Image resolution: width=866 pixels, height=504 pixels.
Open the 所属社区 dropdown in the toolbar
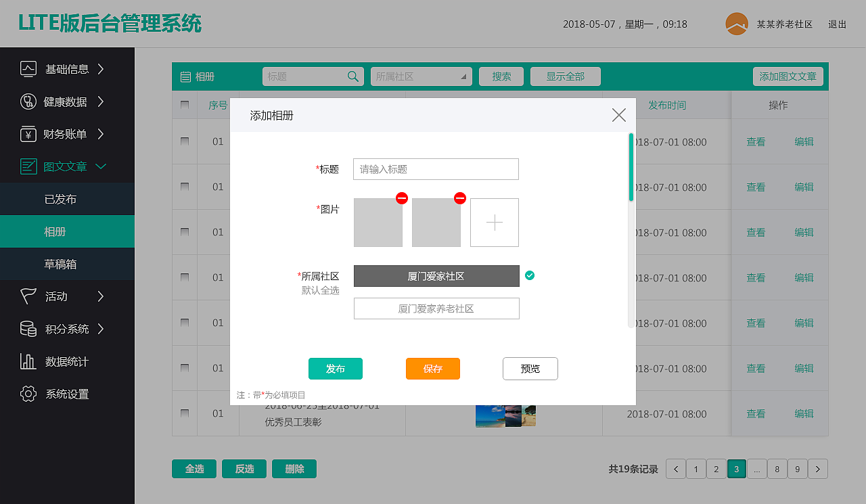[421, 76]
